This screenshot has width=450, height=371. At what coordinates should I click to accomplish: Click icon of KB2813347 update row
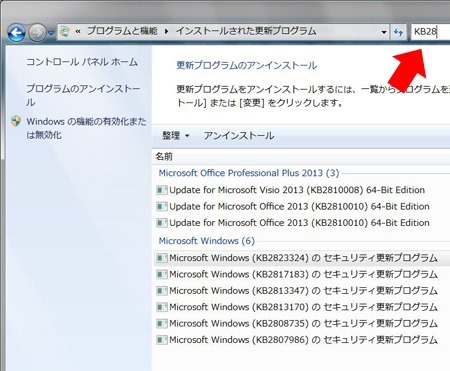coord(162,291)
